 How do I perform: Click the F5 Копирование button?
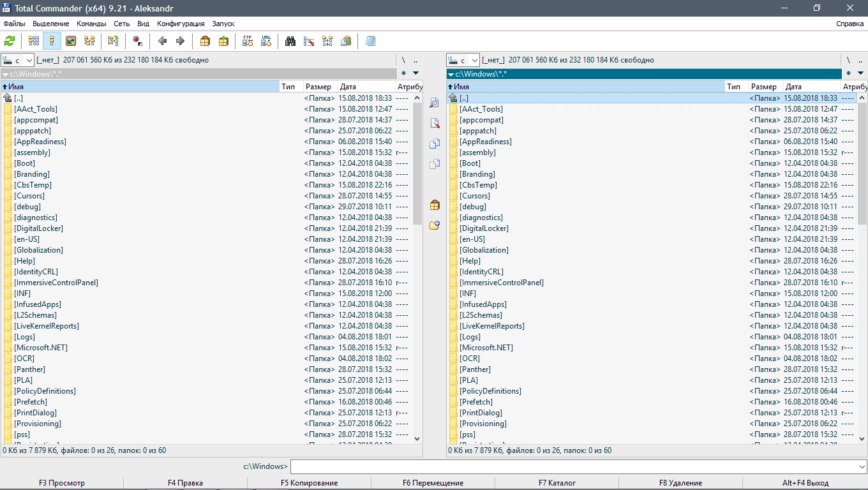(x=309, y=483)
